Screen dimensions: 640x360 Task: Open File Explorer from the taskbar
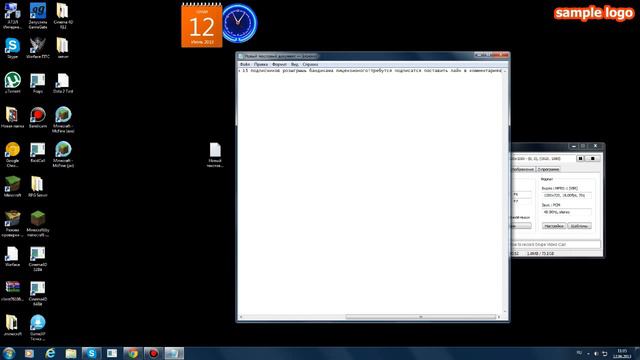click(x=71, y=353)
